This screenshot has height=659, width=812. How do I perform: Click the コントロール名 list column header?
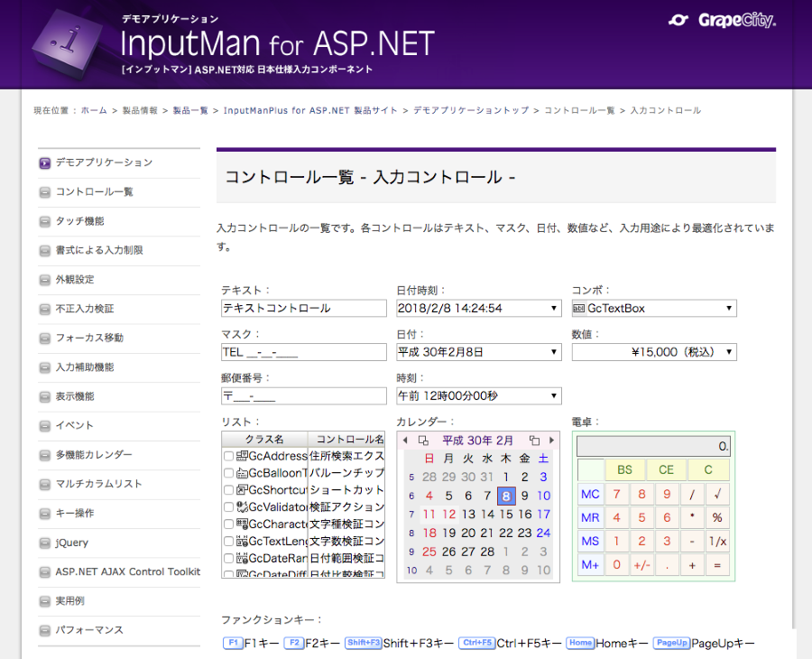click(x=346, y=440)
